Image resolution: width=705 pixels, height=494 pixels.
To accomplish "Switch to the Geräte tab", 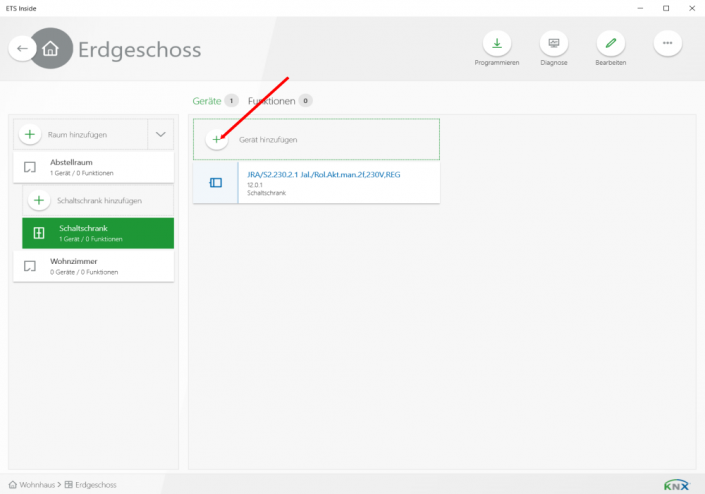I will (x=206, y=100).
